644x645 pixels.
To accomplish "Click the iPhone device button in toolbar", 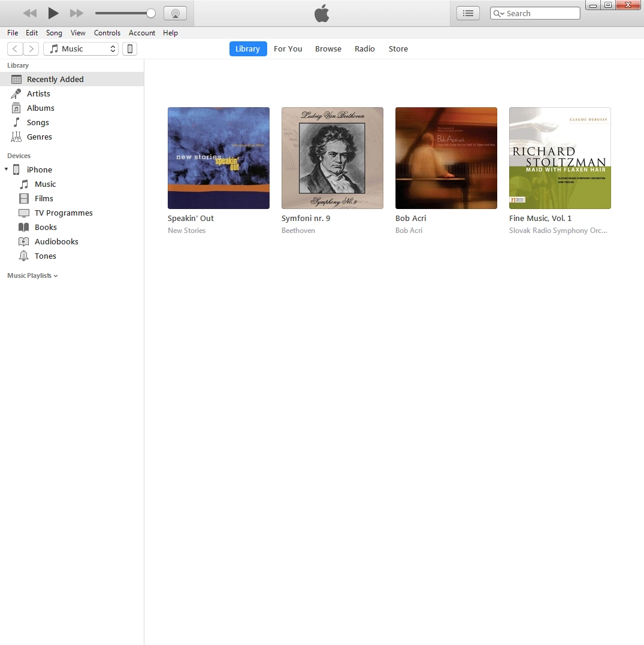I will (129, 49).
